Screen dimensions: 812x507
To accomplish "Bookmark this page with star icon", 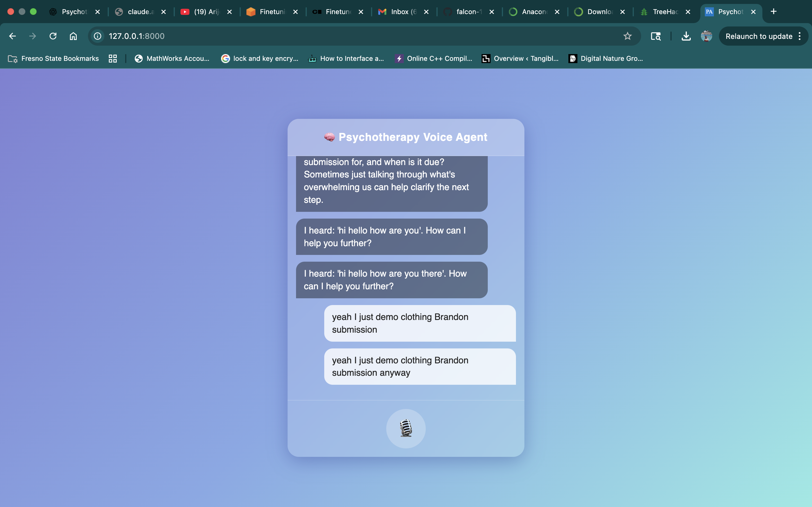I will click(627, 36).
